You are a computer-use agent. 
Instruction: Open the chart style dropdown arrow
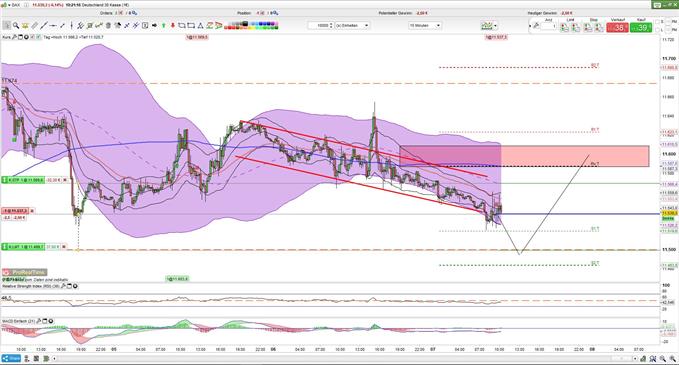pyautogui.click(x=495, y=26)
